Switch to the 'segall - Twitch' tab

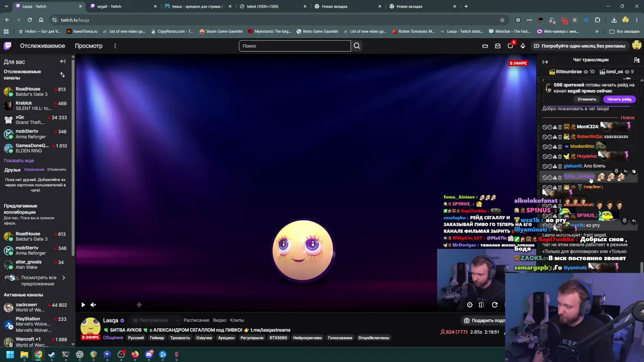click(x=124, y=7)
